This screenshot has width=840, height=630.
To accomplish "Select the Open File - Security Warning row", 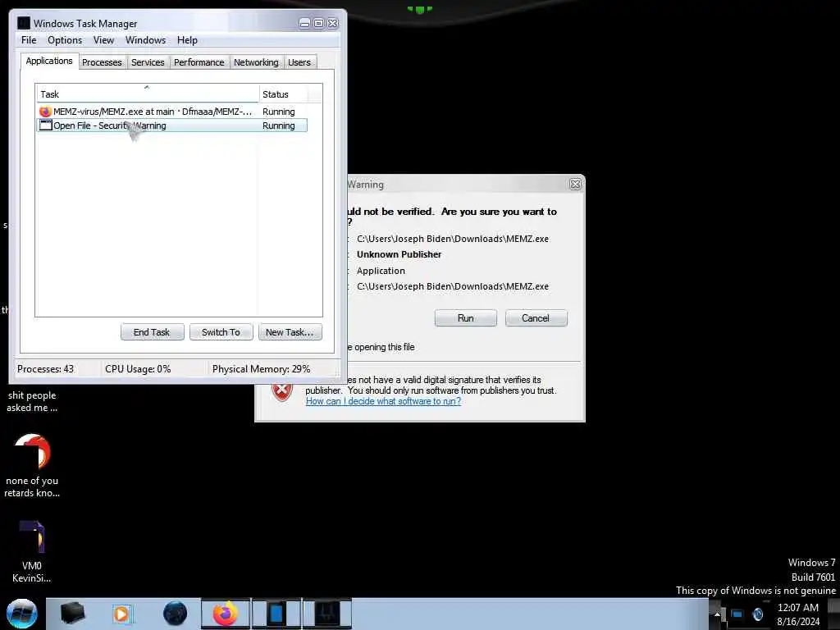I will click(x=171, y=126).
